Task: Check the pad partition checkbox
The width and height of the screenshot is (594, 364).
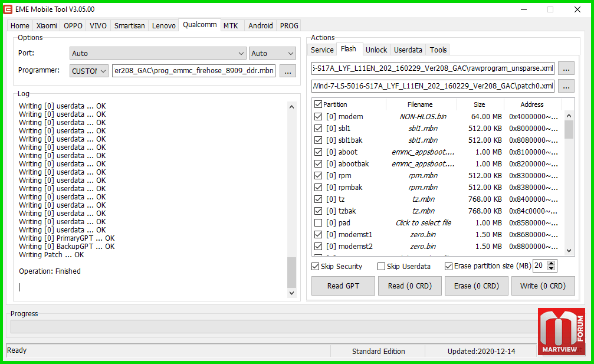Action: click(318, 223)
